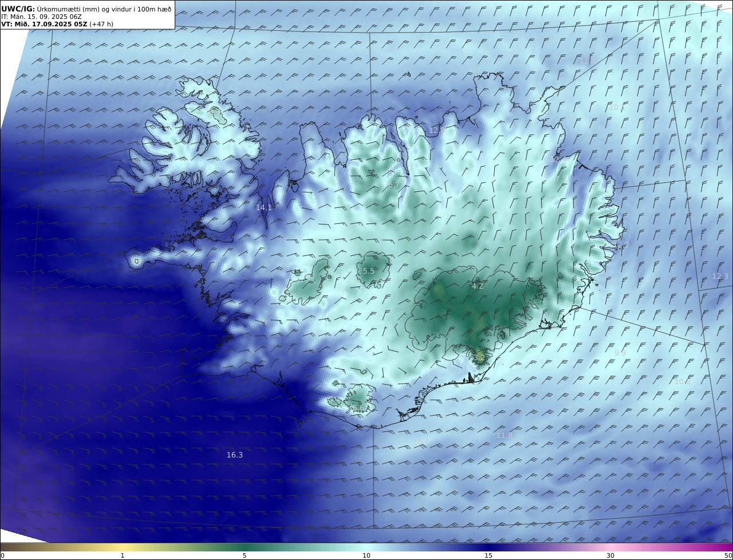Click the map value 10.1
The height and width of the screenshot is (560, 733).
point(617,108)
